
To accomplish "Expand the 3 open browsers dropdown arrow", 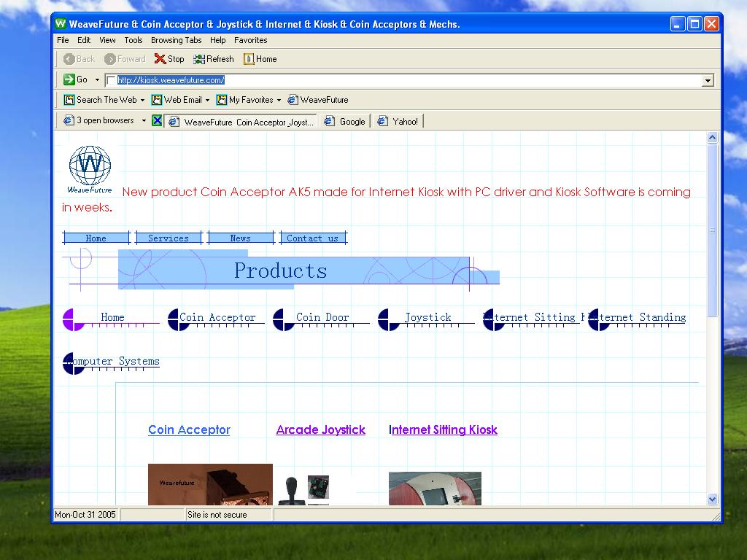I will click(x=144, y=120).
